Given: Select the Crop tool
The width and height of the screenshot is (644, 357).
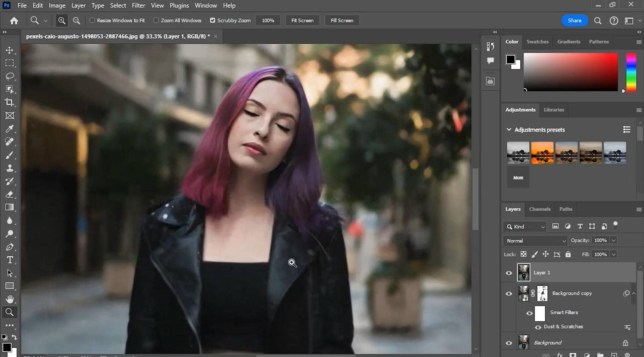Looking at the screenshot, I should [10, 103].
